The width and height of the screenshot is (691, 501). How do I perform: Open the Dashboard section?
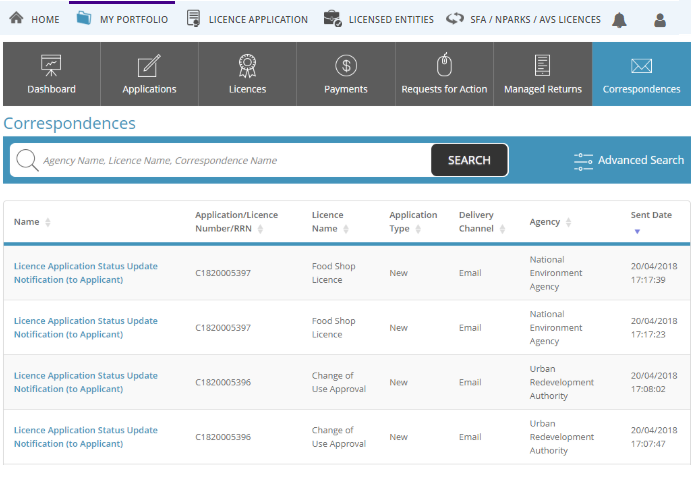[51, 75]
